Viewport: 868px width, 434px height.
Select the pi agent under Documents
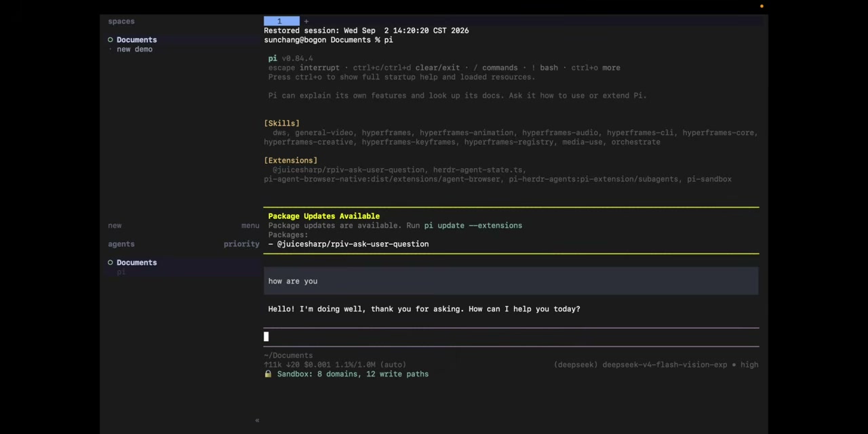pos(121,272)
